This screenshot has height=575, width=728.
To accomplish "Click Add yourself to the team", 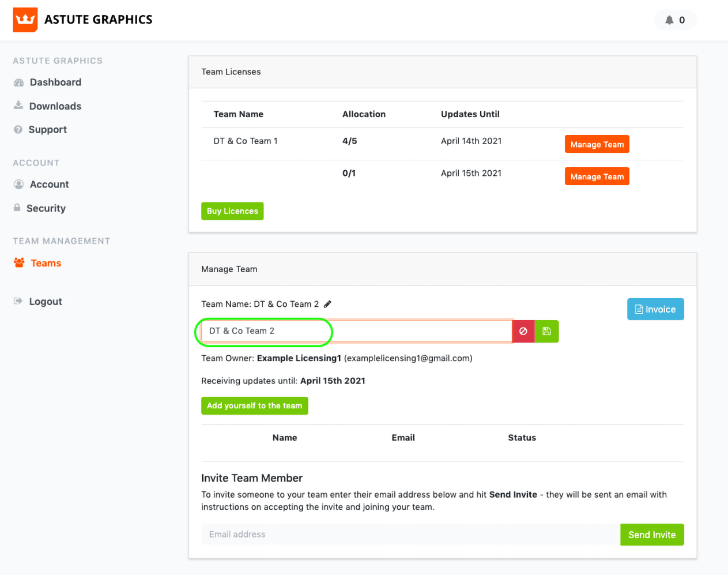I will pyautogui.click(x=254, y=405).
